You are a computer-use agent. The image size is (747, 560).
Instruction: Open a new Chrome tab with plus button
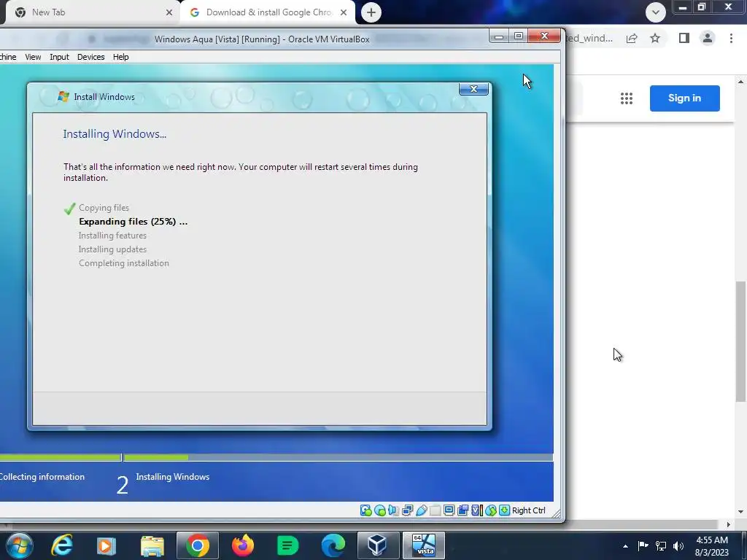point(371,12)
